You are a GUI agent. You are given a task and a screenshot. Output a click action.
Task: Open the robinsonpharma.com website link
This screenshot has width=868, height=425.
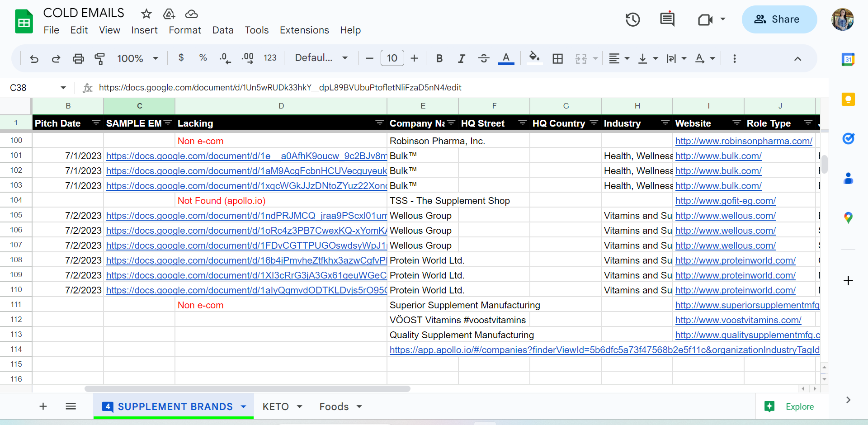pyautogui.click(x=744, y=141)
